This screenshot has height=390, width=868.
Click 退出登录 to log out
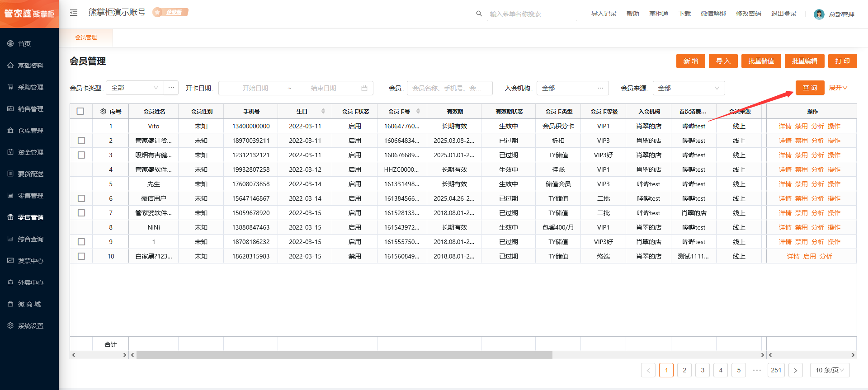784,14
